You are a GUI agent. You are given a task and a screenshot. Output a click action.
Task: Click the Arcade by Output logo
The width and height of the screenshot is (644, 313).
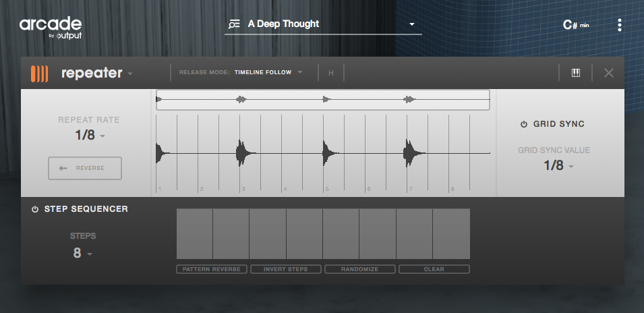pyautogui.click(x=51, y=28)
